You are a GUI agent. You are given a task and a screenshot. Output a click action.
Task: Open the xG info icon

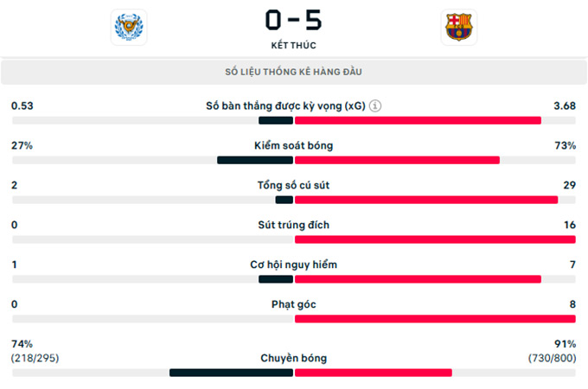click(x=375, y=106)
